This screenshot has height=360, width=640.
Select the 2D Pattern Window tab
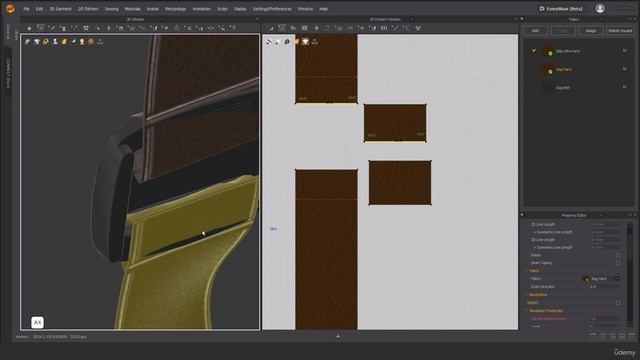coord(385,19)
